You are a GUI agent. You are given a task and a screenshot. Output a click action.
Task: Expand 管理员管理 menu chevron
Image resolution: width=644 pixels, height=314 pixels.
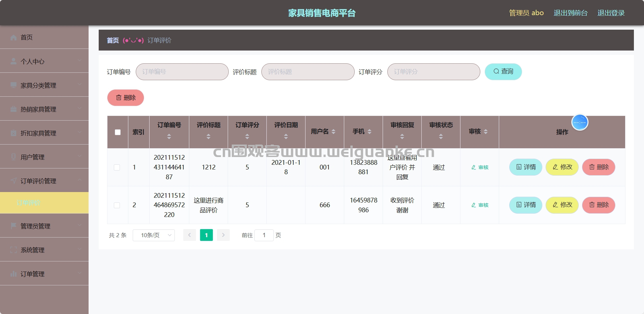(79, 225)
